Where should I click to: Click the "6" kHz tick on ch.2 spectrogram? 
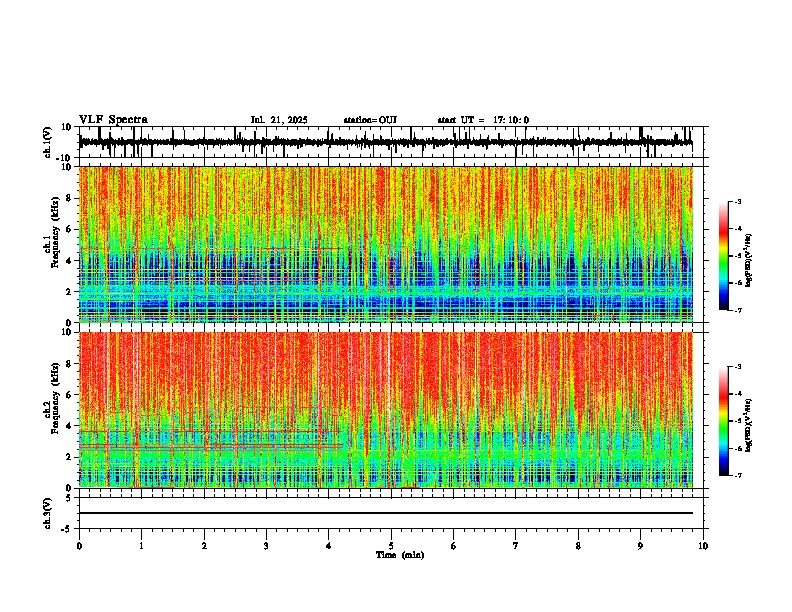[70, 395]
